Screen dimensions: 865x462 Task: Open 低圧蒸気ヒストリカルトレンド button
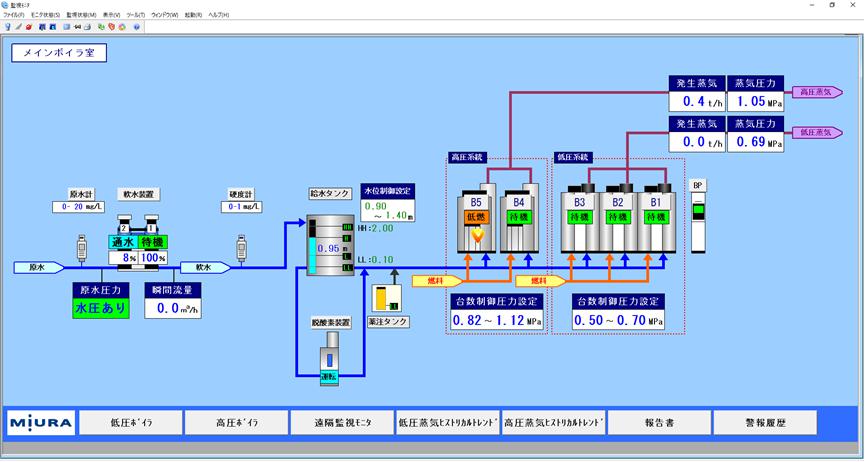tap(448, 423)
